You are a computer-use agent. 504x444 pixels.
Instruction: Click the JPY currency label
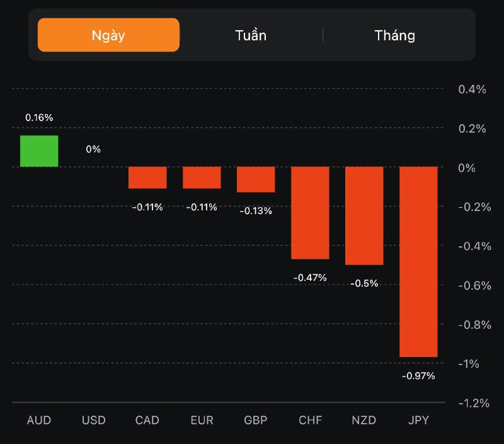[418, 420]
